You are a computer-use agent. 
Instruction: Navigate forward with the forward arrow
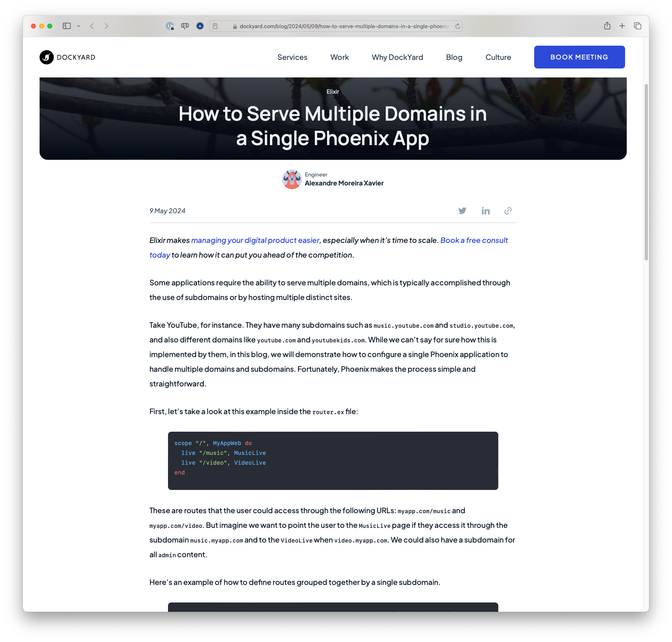pos(106,26)
